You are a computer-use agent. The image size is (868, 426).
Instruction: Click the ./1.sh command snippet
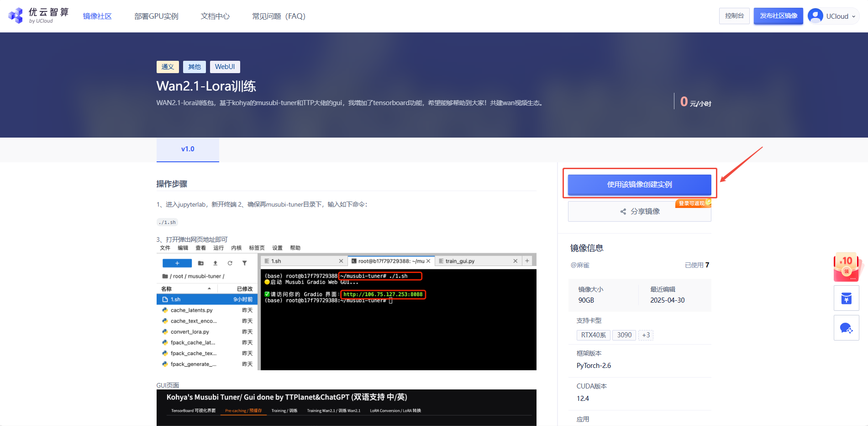click(167, 222)
